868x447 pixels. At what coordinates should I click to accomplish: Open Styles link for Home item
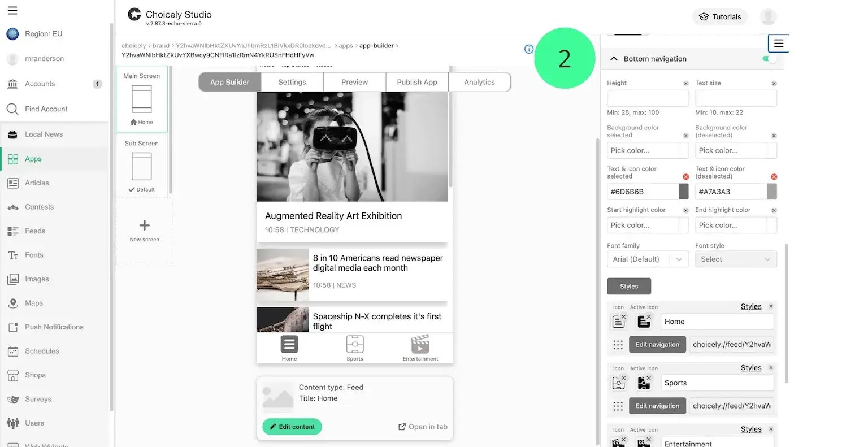(751, 306)
